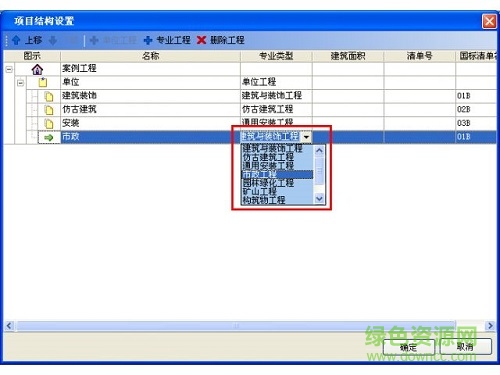
Task: Click the horizontal scroll right arrow
Action: coord(490,325)
